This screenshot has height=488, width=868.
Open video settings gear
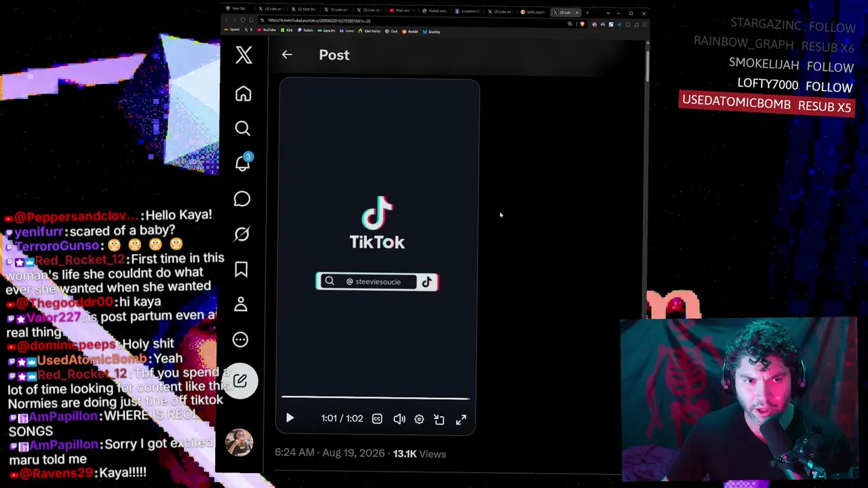click(x=419, y=420)
